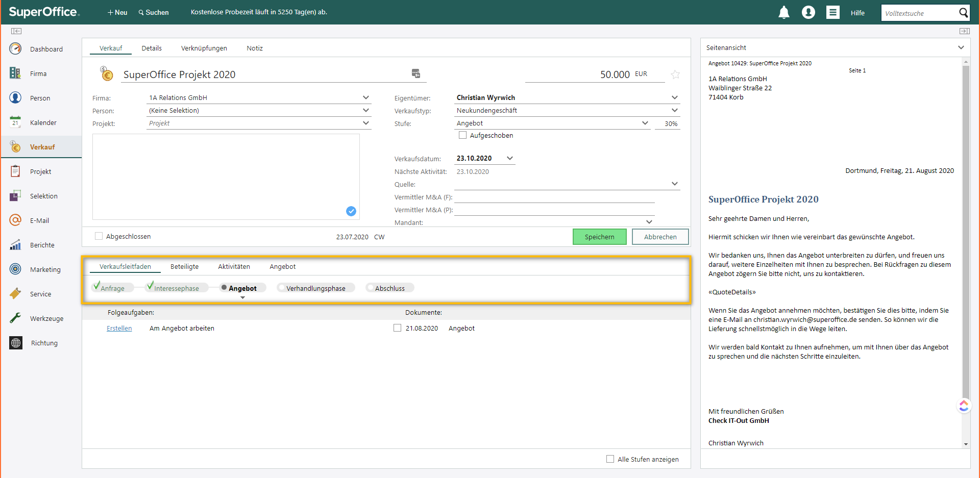The image size is (980, 478).
Task: Switch to the Verknüpfungen tab
Action: [x=204, y=48]
